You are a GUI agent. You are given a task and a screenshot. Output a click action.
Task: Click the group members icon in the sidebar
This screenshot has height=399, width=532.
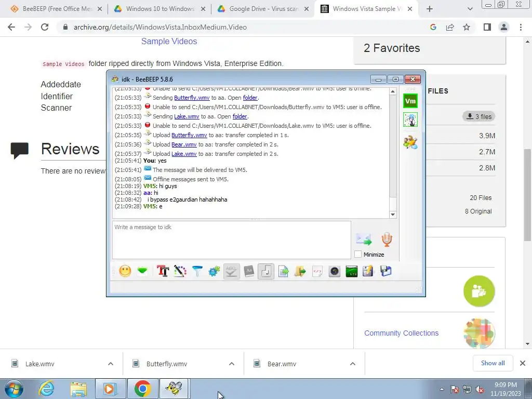tap(410, 142)
